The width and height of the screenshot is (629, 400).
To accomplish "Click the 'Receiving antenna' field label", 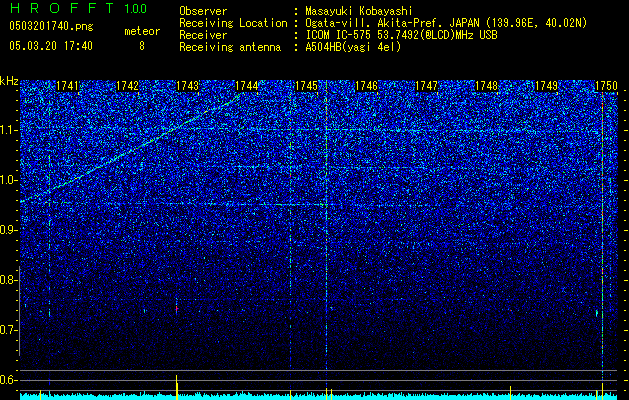I will click(230, 47).
